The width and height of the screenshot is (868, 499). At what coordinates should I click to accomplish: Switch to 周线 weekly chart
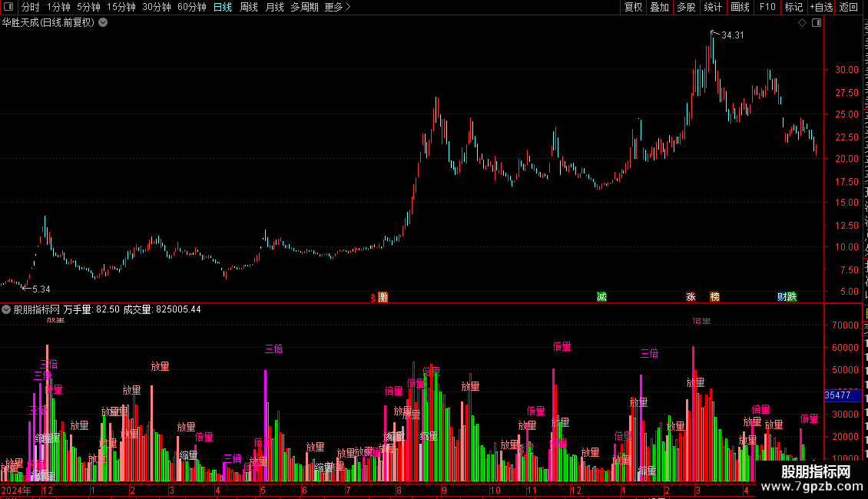(249, 7)
